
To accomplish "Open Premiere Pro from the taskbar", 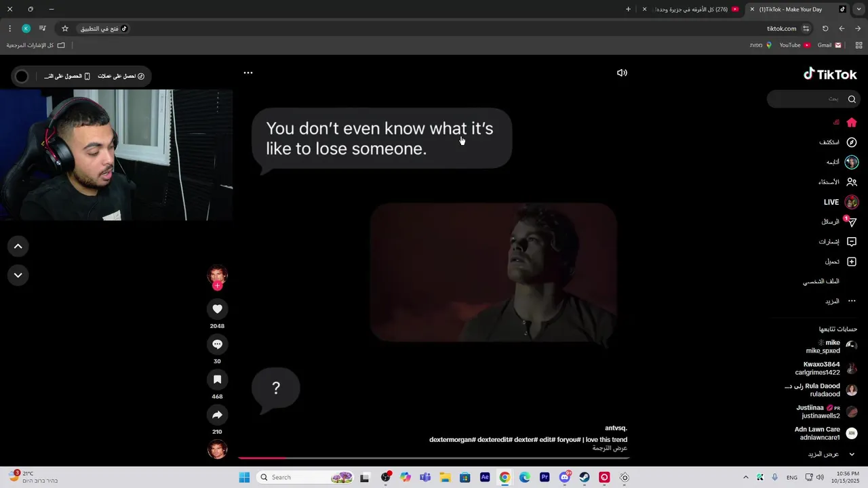I will 545,477.
